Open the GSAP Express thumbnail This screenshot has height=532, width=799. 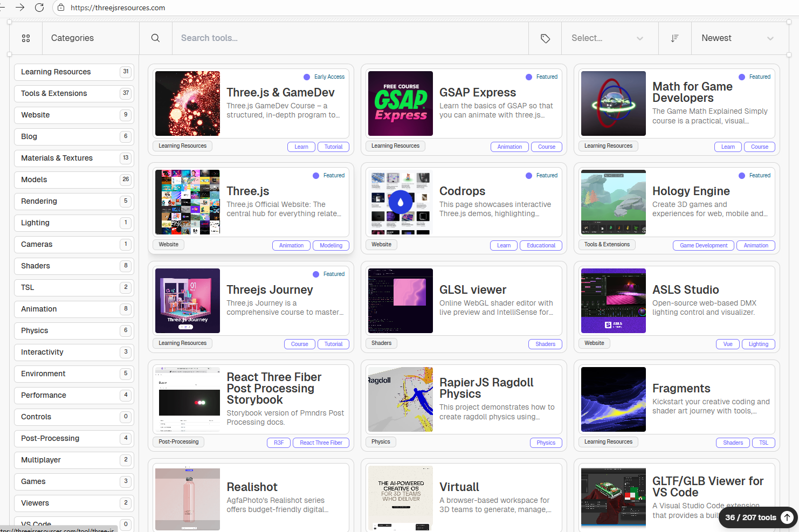pyautogui.click(x=401, y=103)
